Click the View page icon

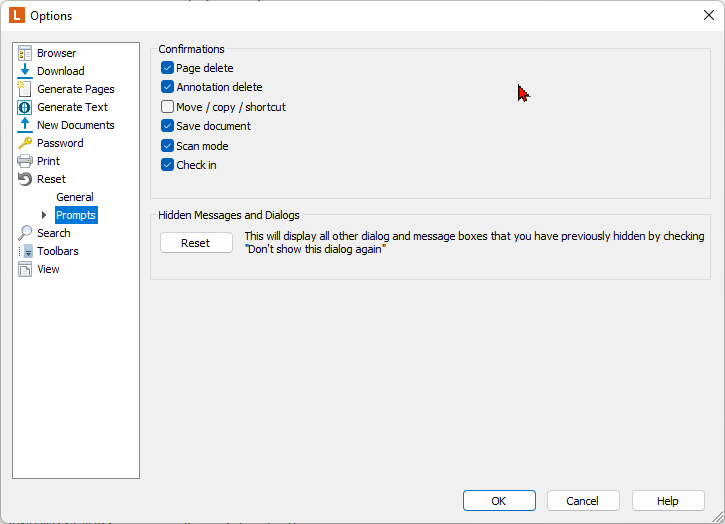click(x=25, y=269)
